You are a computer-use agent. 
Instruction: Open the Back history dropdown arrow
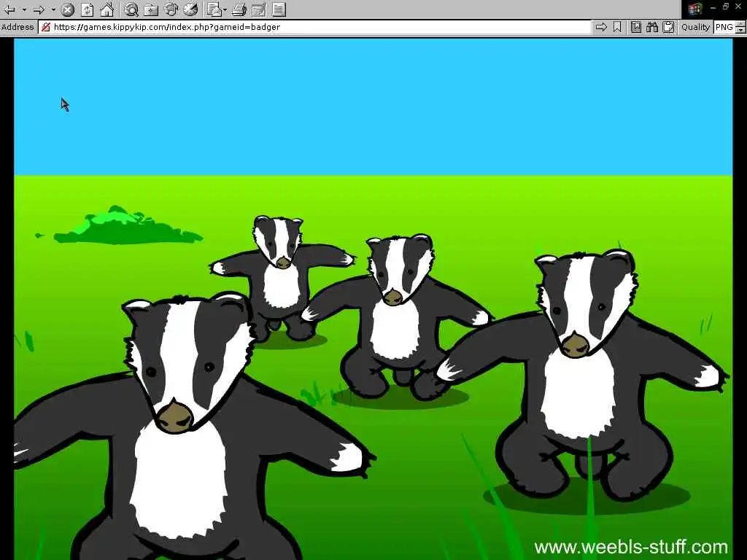[x=24, y=9]
